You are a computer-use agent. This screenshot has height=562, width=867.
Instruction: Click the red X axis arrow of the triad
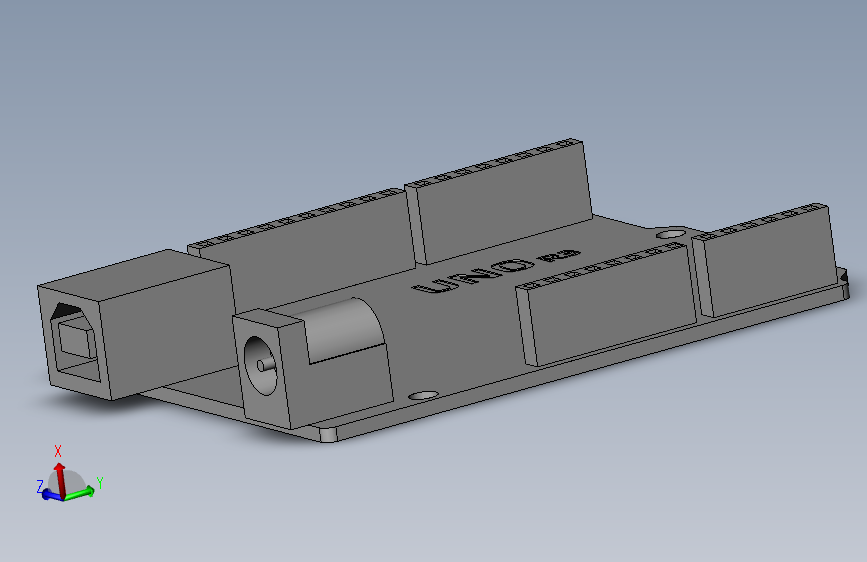pyautogui.click(x=59, y=478)
